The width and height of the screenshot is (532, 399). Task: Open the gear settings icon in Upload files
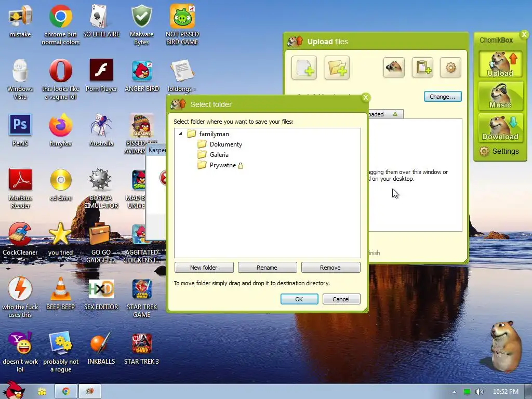450,68
